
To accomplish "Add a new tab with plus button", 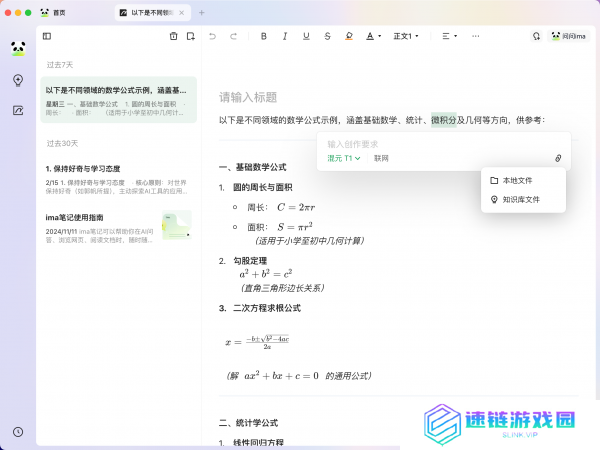I will pos(202,13).
